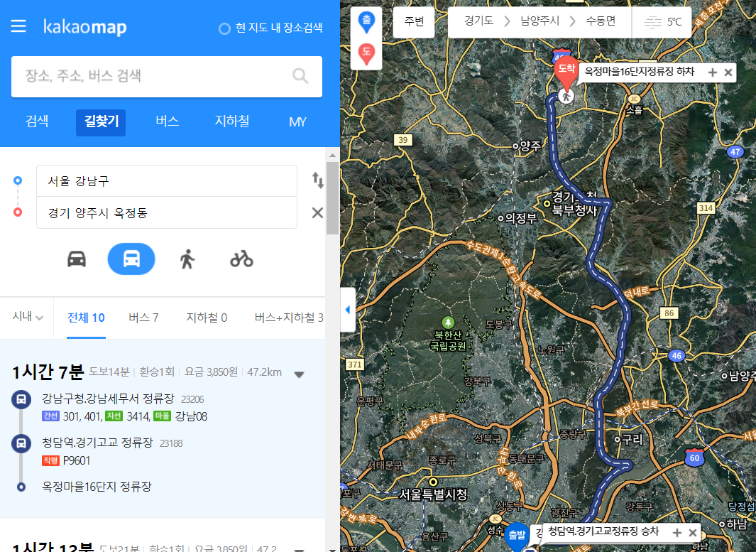Open 수동면 region selector
The height and width of the screenshot is (552, 756).
point(601,21)
